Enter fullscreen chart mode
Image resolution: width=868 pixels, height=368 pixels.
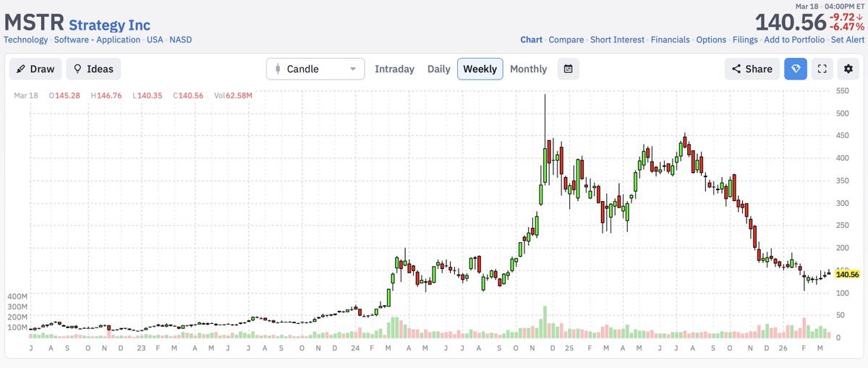click(822, 69)
